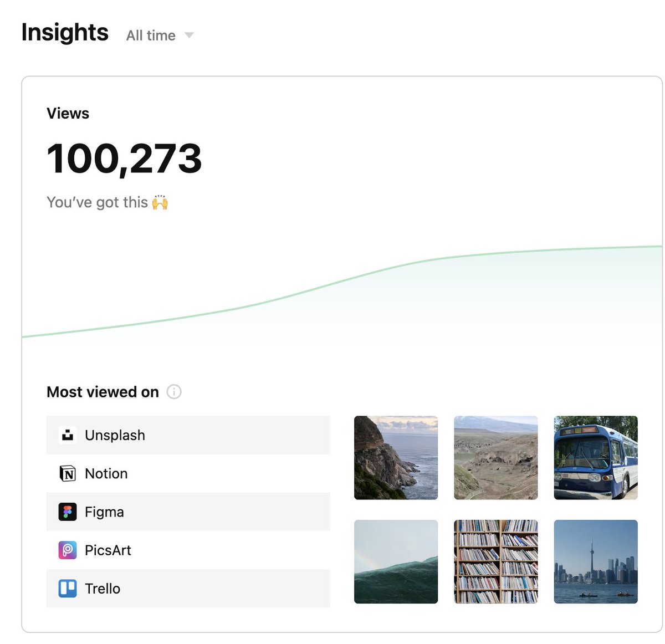This screenshot has height=644, width=665.
Task: Open the coastal cliff photo thumbnail
Action: tap(396, 458)
